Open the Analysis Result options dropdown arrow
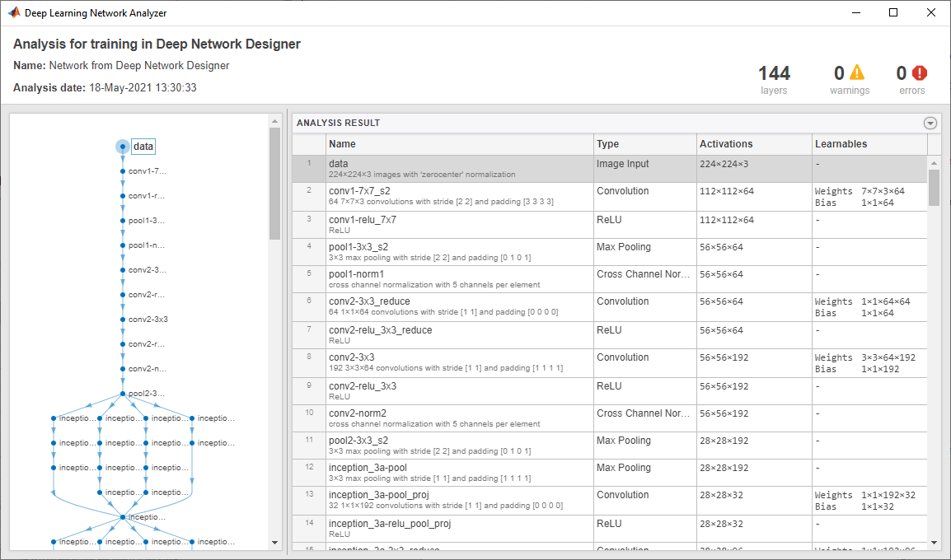 [x=930, y=123]
